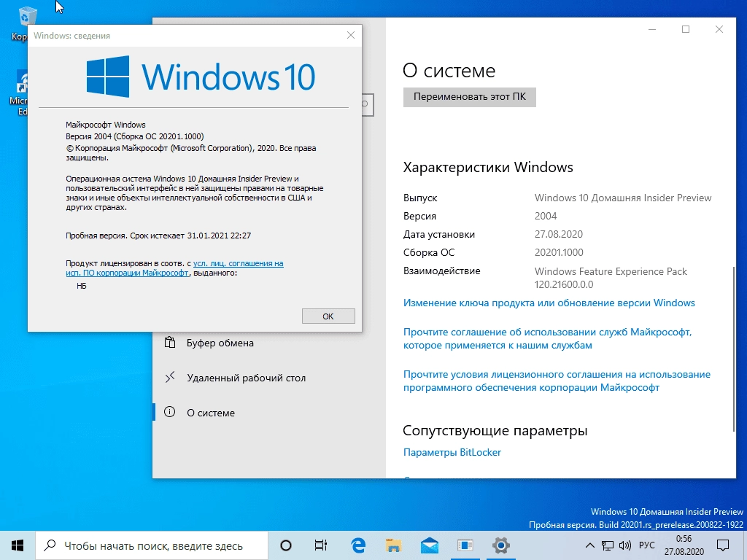
Task: Open Изменение ключа продукта link
Action: coord(549,303)
